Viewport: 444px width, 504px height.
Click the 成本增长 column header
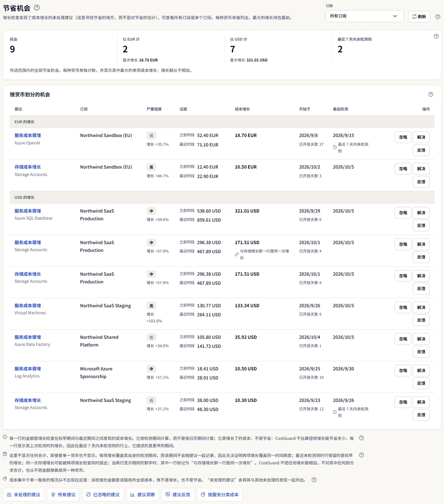coord(242,109)
